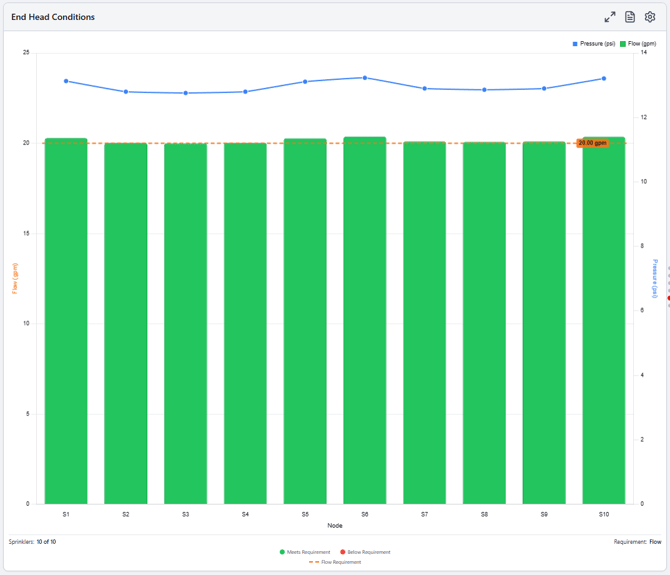Click the S10 flow bar
The height and width of the screenshot is (575, 670).
[604, 320]
